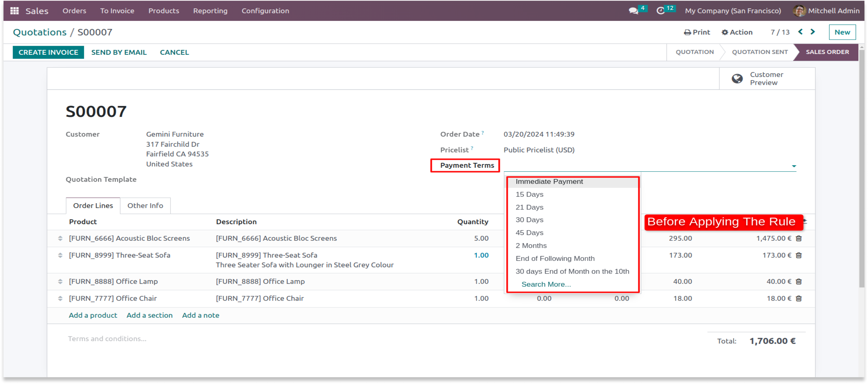The height and width of the screenshot is (384, 868).
Task: Open the apps grid menu icon
Action: (14, 11)
